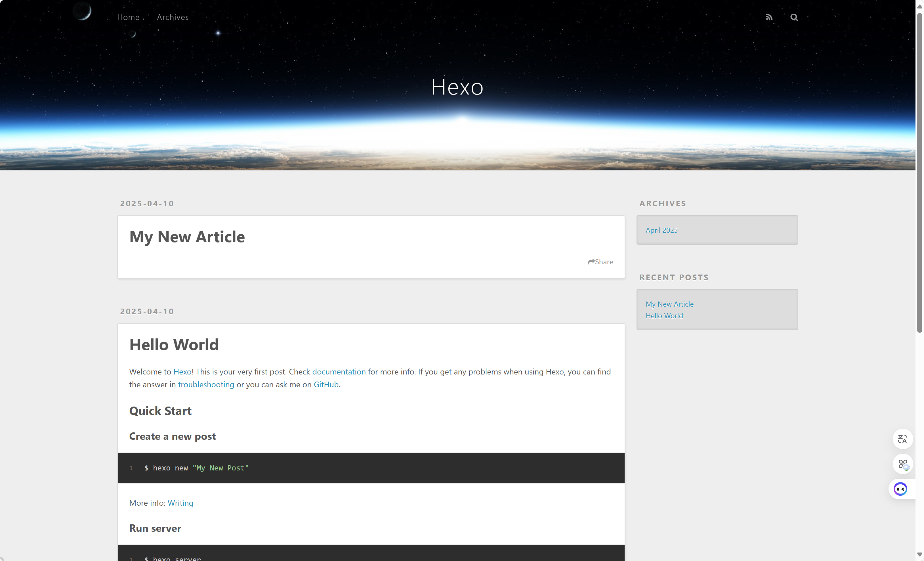This screenshot has width=924, height=561.
Task: Click the Hexo site title
Action: point(457,87)
